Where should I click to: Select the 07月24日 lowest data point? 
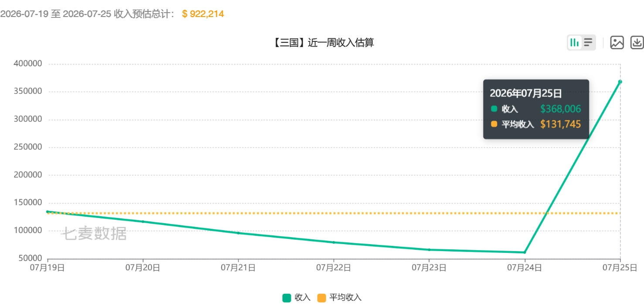coord(525,252)
